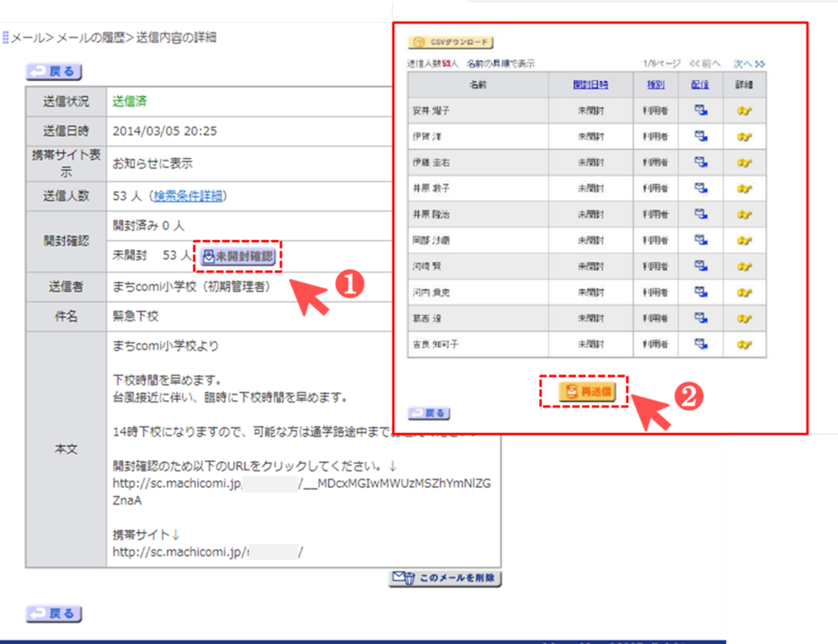Open the 検索条件詳細 link
The width and height of the screenshot is (838, 644).
[x=188, y=196]
